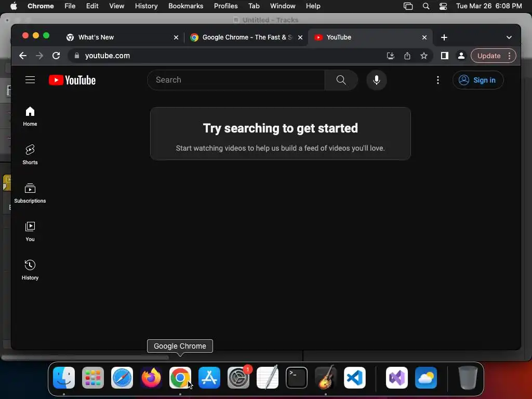532x399 pixels.
Task: Click the voice search microphone icon
Action: coord(376,80)
